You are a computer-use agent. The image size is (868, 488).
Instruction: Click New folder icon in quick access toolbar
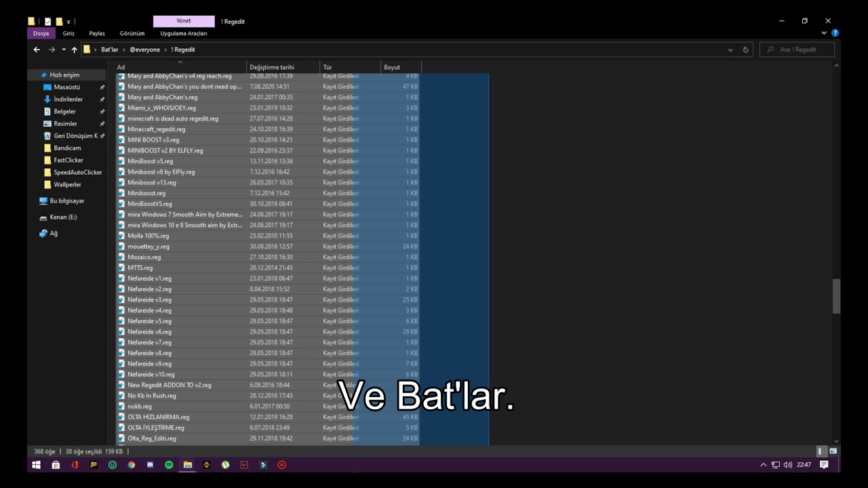pos(59,22)
